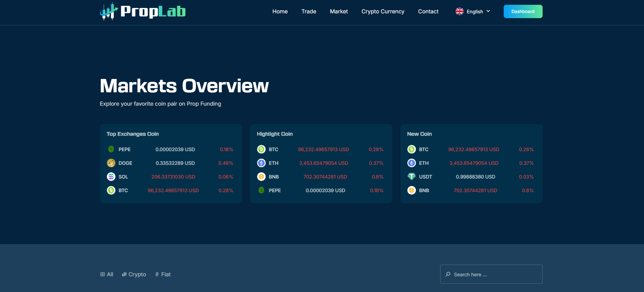Click the SOL coin icon
Image resolution: width=644 pixels, height=292 pixels.
pyautogui.click(x=111, y=177)
